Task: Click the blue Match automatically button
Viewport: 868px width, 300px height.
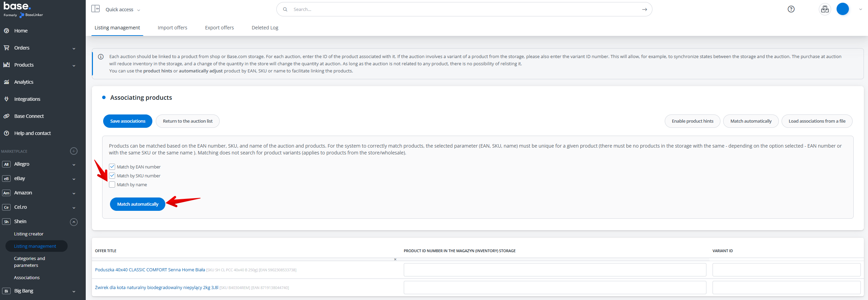Action: (138, 204)
